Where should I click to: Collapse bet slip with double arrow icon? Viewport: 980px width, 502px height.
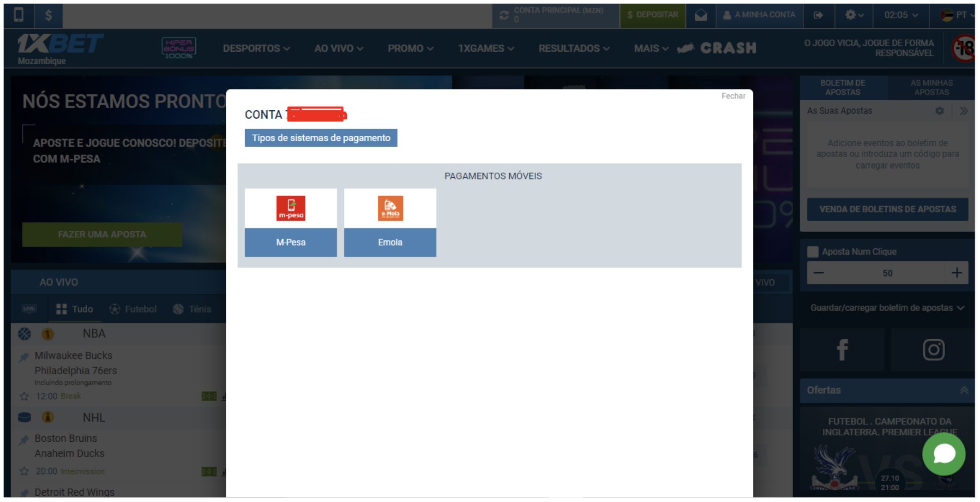tap(963, 111)
